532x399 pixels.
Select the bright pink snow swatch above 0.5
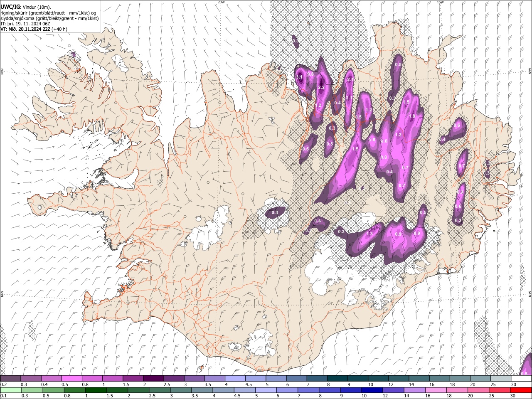(x=72, y=379)
